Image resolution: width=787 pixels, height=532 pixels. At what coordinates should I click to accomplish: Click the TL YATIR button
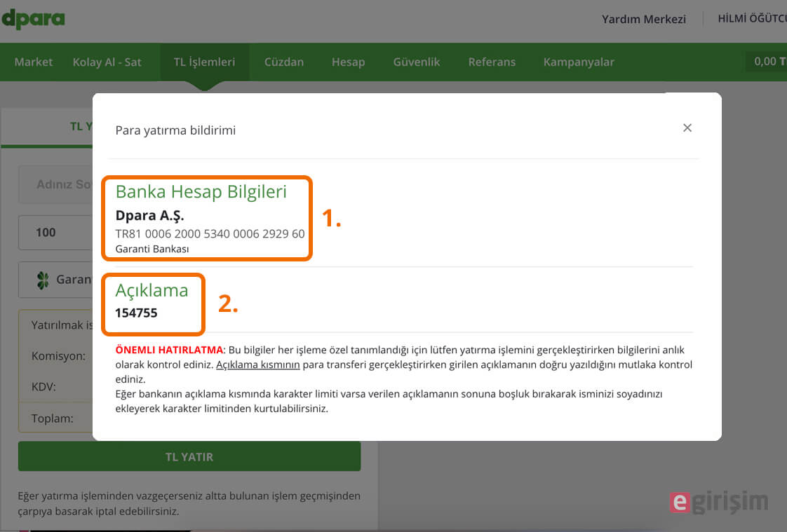click(x=189, y=456)
